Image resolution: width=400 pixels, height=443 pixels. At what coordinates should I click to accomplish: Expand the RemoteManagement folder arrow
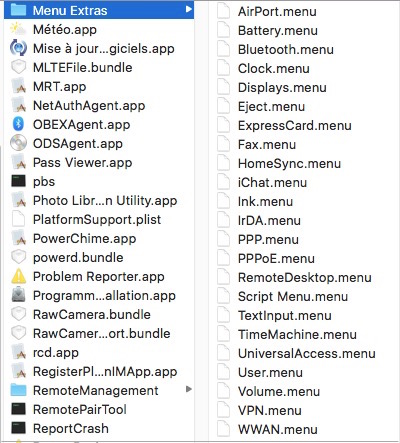pos(189,389)
